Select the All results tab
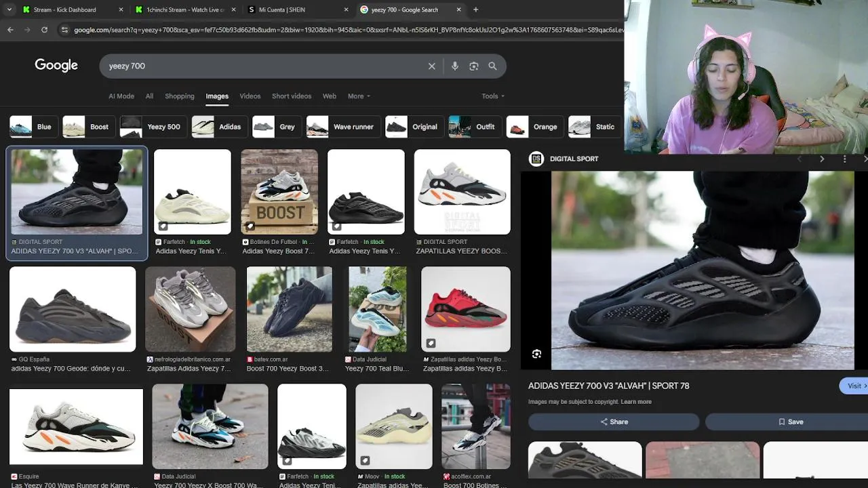868x488 pixels. 149,96
